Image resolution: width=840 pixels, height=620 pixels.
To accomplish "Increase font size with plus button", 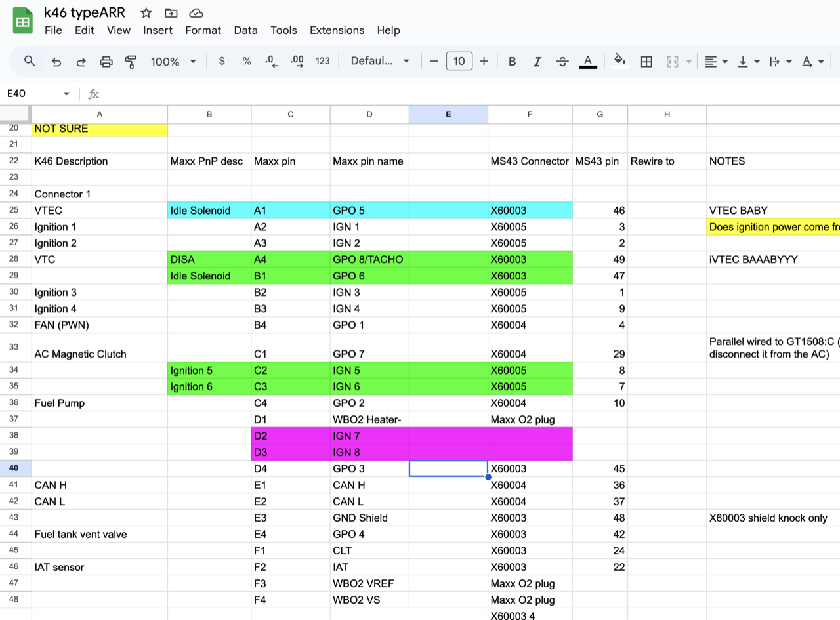I will (484, 61).
